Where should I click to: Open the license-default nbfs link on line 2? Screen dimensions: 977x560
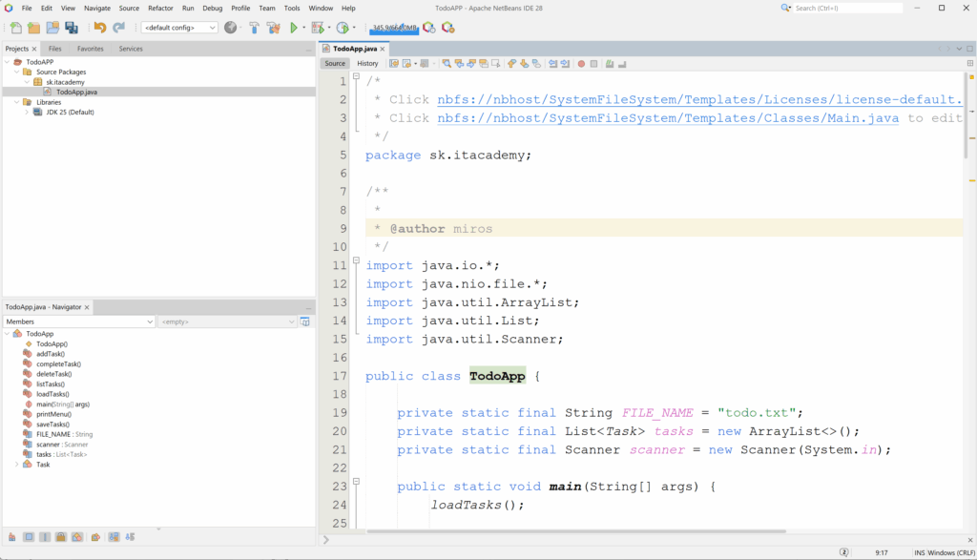point(699,99)
